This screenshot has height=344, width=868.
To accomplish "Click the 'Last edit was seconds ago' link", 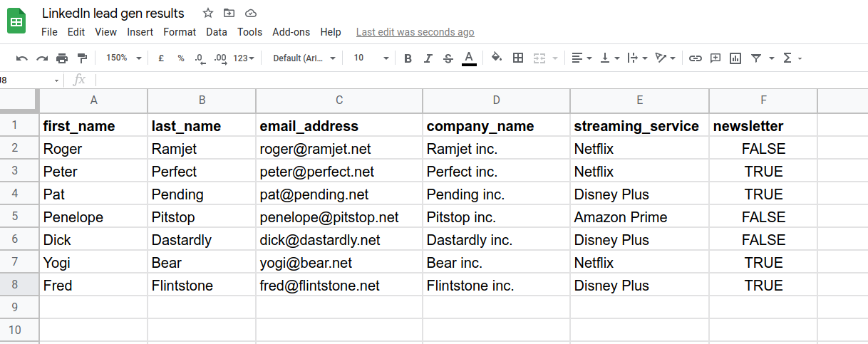I will point(415,32).
